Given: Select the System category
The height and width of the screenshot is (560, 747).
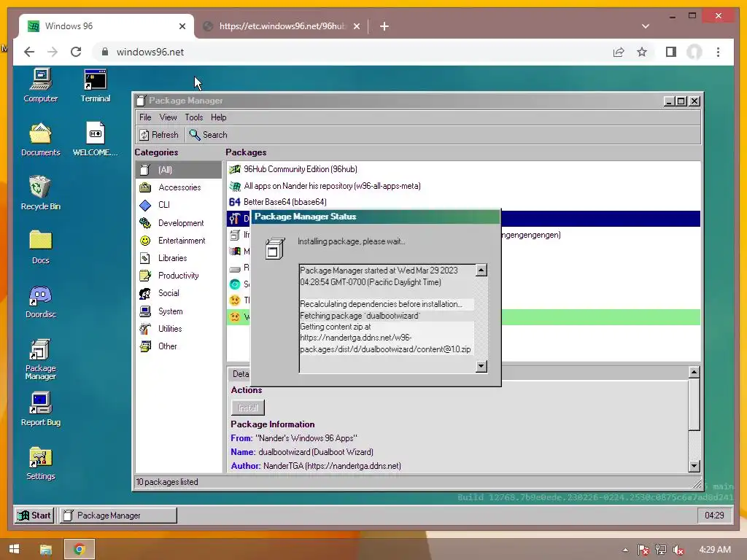Looking at the screenshot, I should point(179,311).
